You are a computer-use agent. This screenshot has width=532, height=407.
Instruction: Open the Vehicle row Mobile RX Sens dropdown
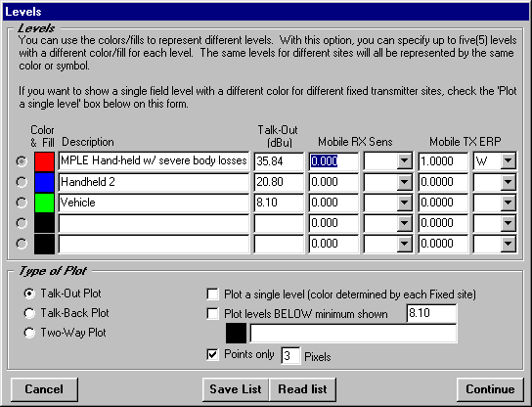(405, 203)
